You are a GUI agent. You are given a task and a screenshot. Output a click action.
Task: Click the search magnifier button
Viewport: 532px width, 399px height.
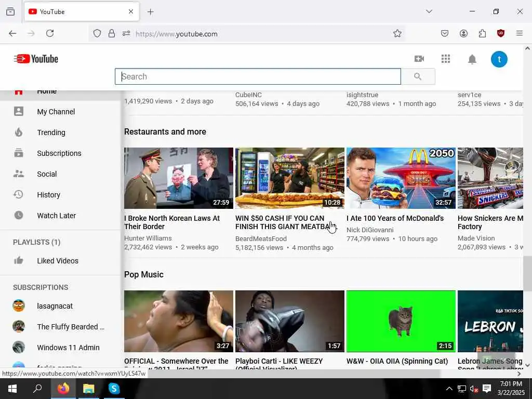(x=418, y=76)
